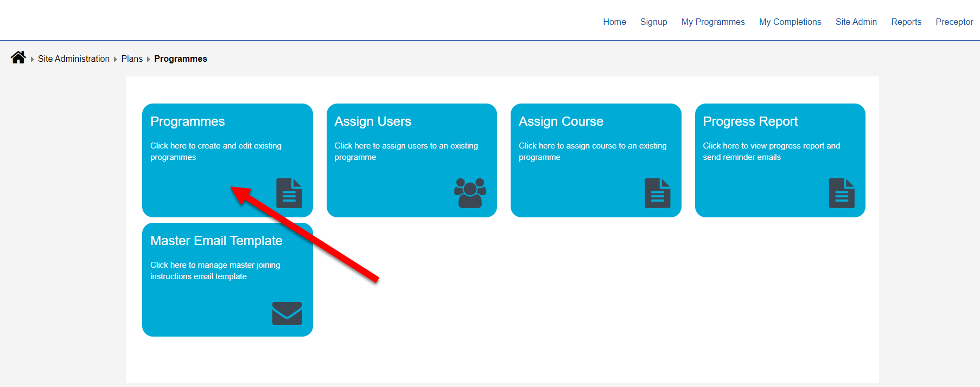Open the Home menu item
This screenshot has height=387, width=980.
[x=614, y=22]
